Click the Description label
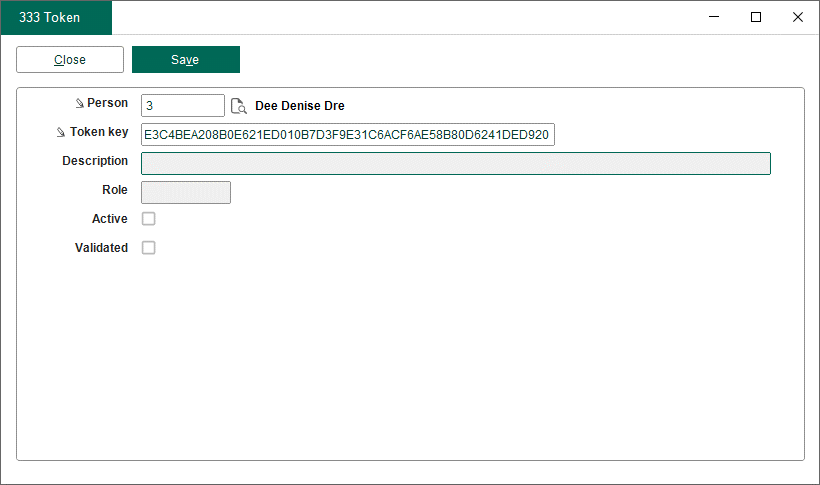820x485 pixels. coord(95,161)
